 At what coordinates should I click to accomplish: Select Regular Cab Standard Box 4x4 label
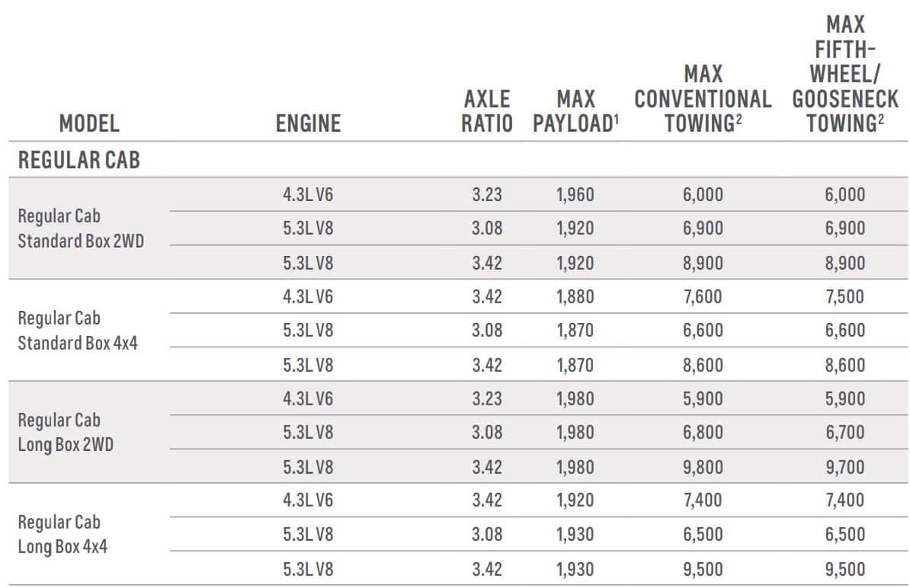[x=78, y=331]
